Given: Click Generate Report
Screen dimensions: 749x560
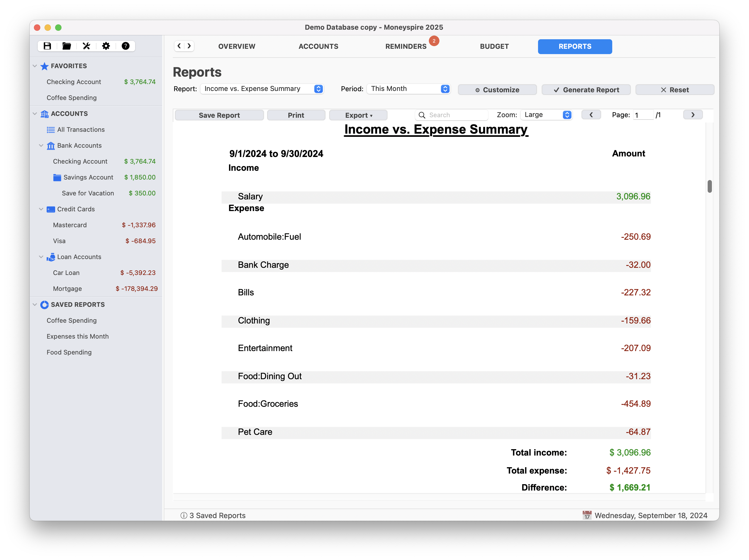Looking at the screenshot, I should [x=586, y=90].
